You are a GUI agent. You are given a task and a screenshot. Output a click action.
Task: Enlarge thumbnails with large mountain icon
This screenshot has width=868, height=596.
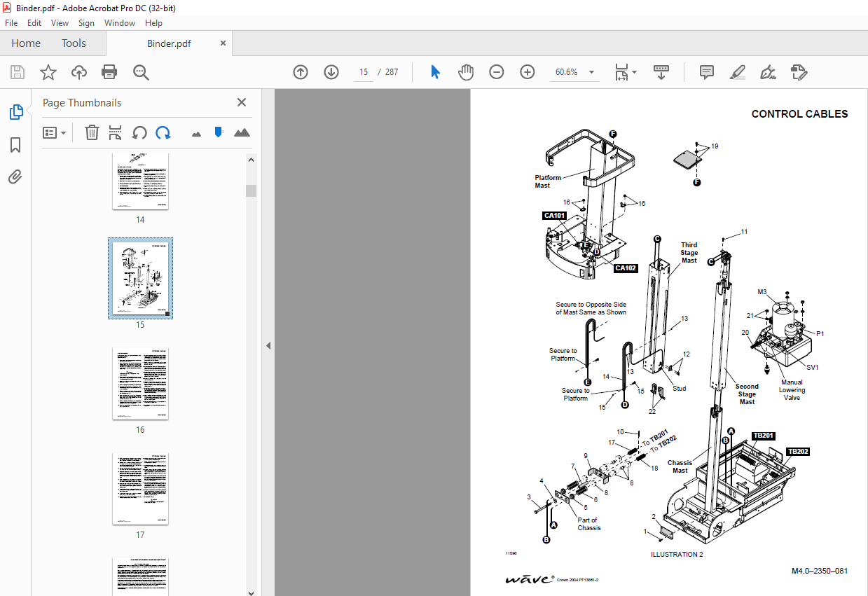[242, 132]
